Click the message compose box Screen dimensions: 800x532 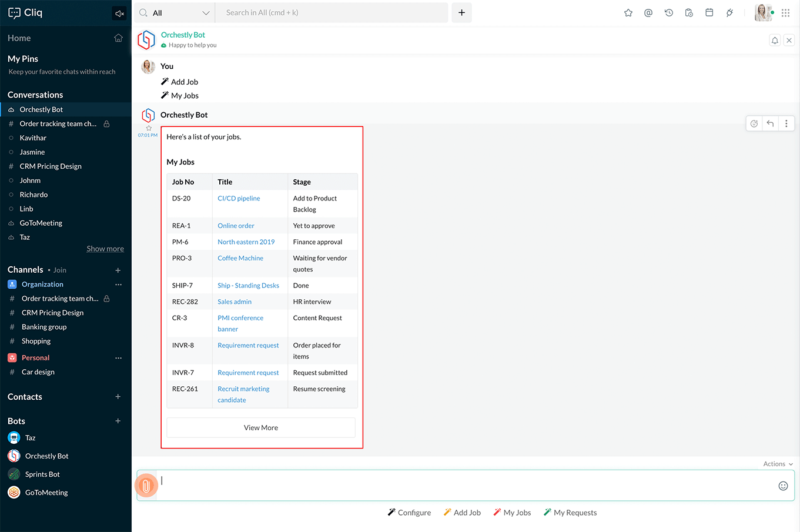point(466,486)
